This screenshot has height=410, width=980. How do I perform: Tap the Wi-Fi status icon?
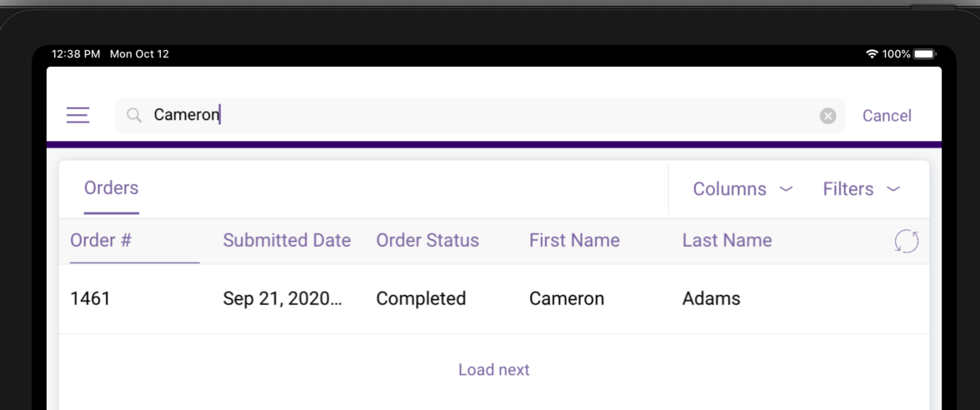coord(872,54)
